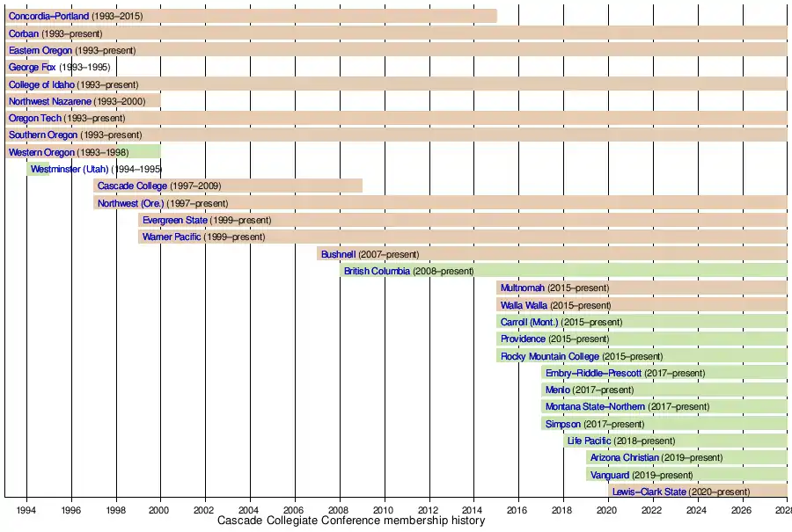Image resolution: width=792 pixels, height=532 pixels.
Task: Click the Corban school link
Action: point(24,33)
